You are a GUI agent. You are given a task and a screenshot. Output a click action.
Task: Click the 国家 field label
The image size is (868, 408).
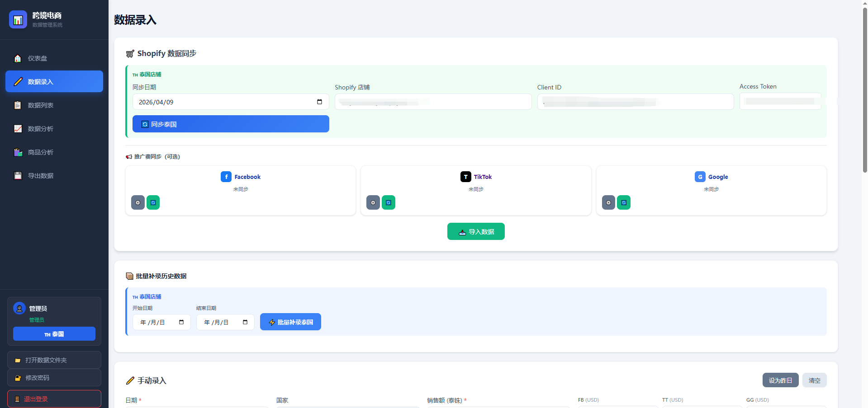pos(282,400)
